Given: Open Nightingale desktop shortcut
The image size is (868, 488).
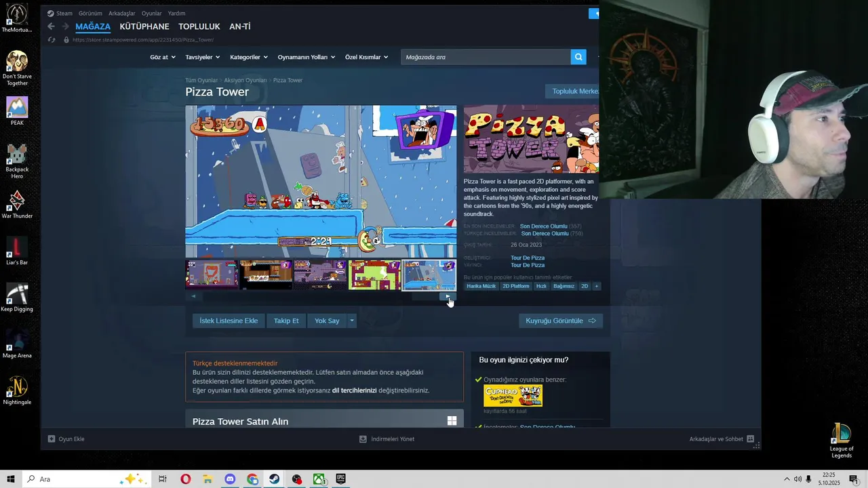Looking at the screenshot, I should (x=17, y=390).
